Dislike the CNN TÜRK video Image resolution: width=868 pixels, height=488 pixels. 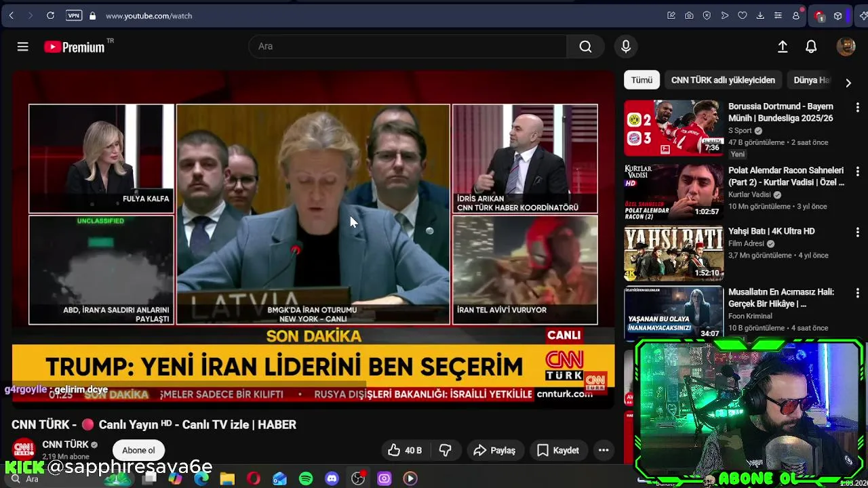pyautogui.click(x=445, y=450)
